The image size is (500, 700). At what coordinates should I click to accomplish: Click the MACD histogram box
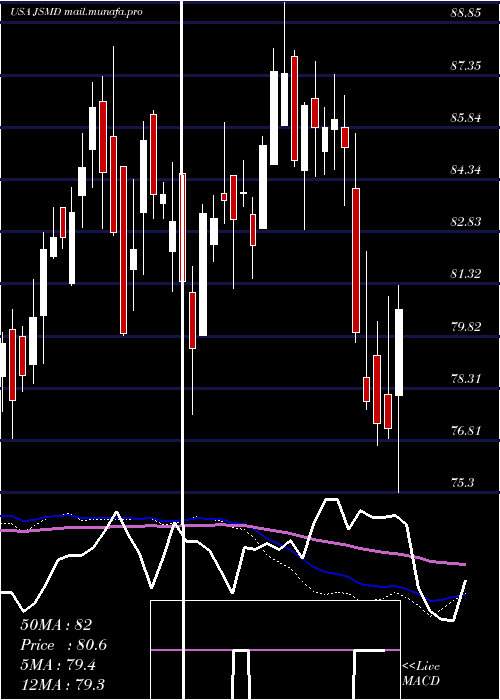pos(275,650)
